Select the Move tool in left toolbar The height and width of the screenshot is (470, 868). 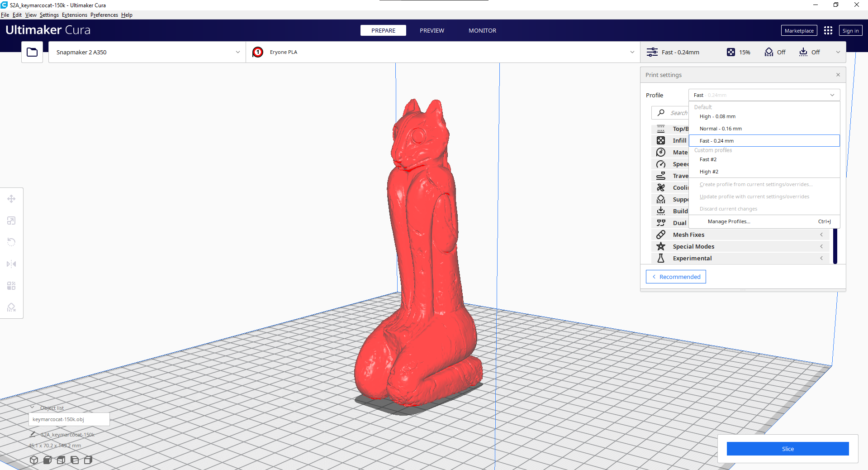click(x=11, y=199)
